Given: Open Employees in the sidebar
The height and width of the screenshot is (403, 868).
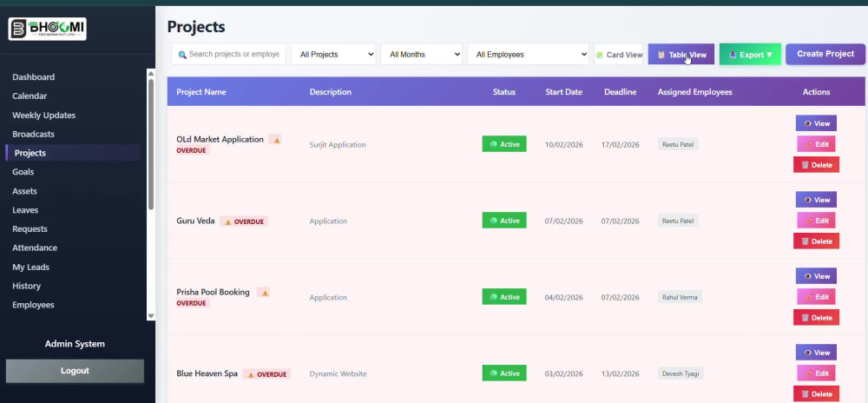Looking at the screenshot, I should [x=33, y=305].
